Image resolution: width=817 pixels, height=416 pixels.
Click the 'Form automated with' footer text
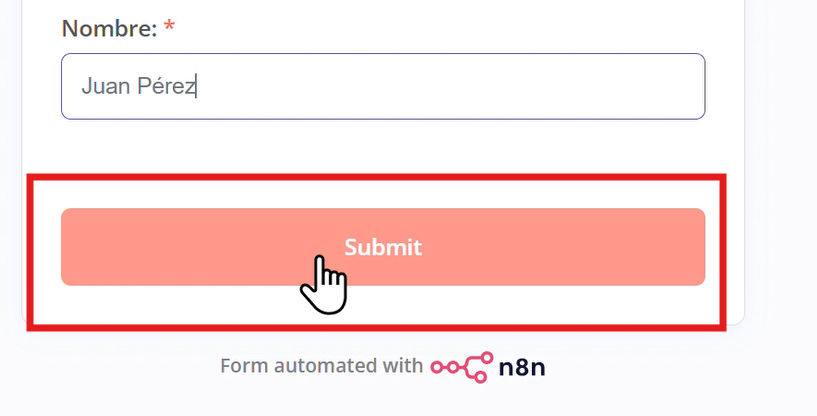coord(321,366)
